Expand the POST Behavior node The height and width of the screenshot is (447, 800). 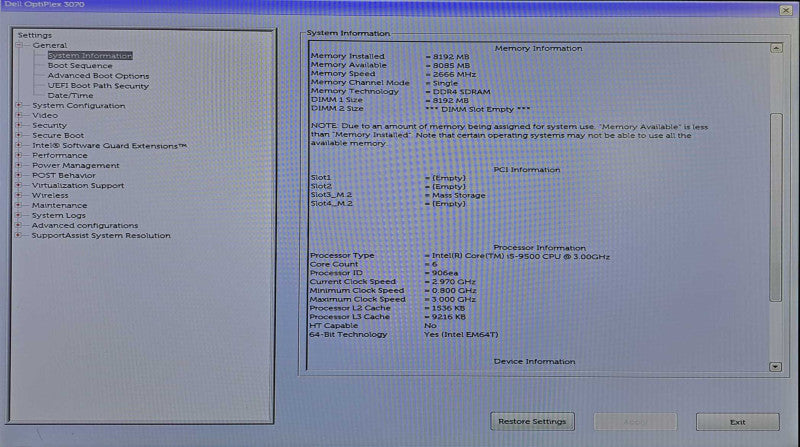coord(19,175)
